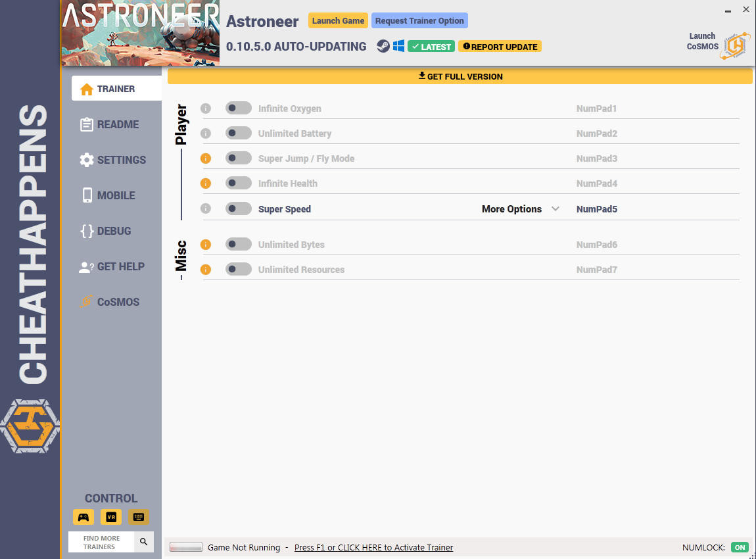Open the MOBILE tab
The width and height of the screenshot is (756, 559).
pyautogui.click(x=108, y=195)
